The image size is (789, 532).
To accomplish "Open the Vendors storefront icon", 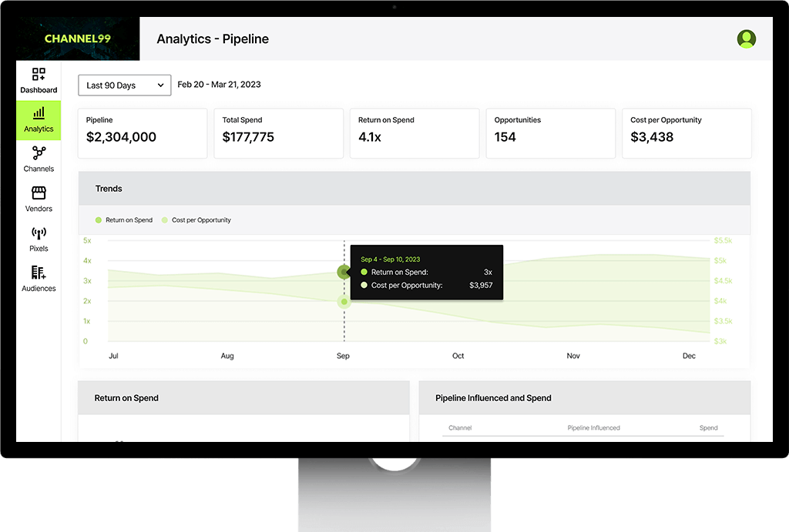I will pyautogui.click(x=39, y=192).
